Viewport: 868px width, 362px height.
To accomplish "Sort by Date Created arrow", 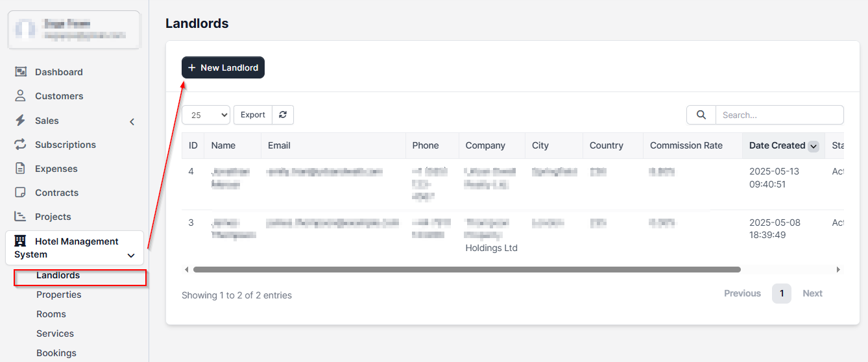I will (813, 146).
